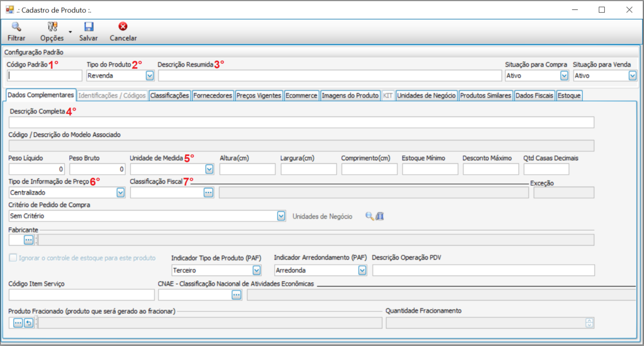This screenshot has width=644, height=346.
Task: Click the Código Item Serviço field
Action: click(x=82, y=295)
